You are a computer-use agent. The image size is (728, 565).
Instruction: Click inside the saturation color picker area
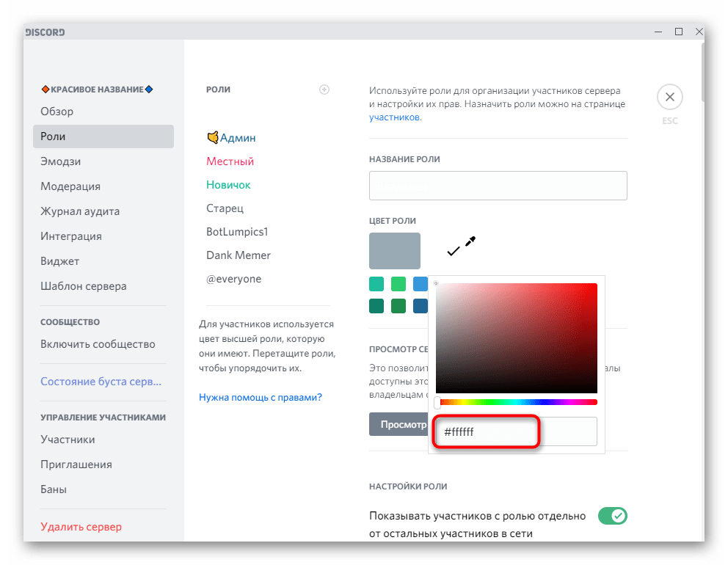pos(517,338)
